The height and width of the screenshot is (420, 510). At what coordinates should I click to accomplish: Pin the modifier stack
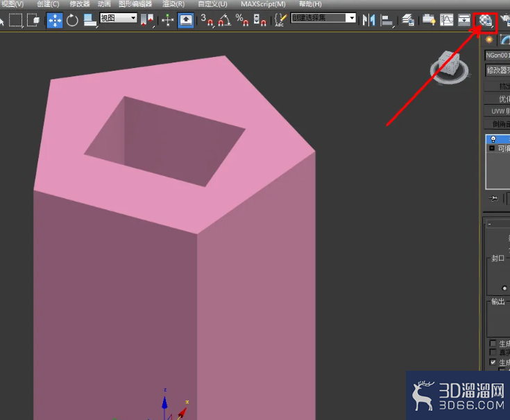click(493, 198)
